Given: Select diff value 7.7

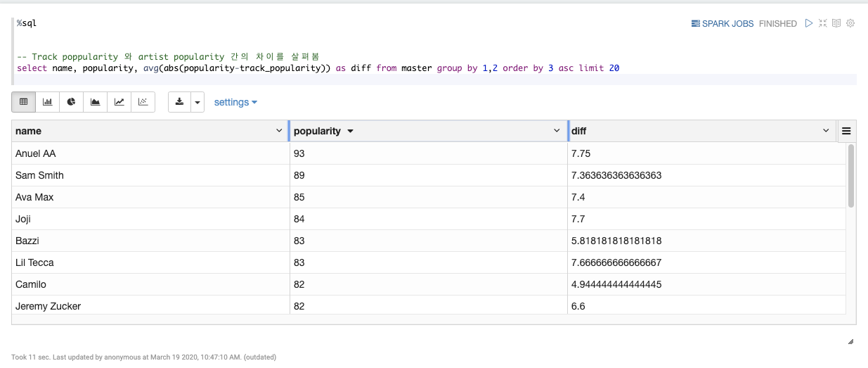Looking at the screenshot, I should pyautogui.click(x=706, y=219).
